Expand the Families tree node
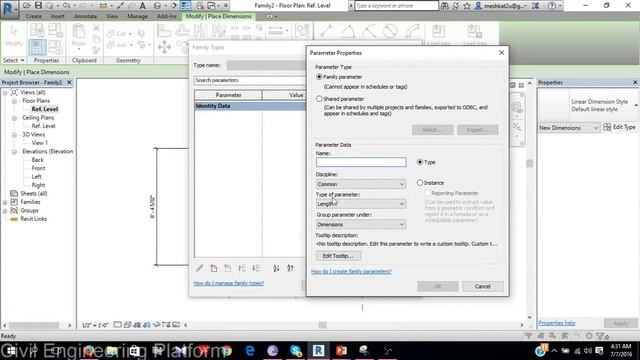 click(x=5, y=202)
